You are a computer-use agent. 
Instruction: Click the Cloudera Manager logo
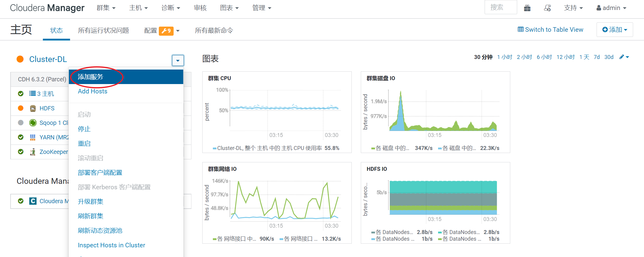[47, 8]
